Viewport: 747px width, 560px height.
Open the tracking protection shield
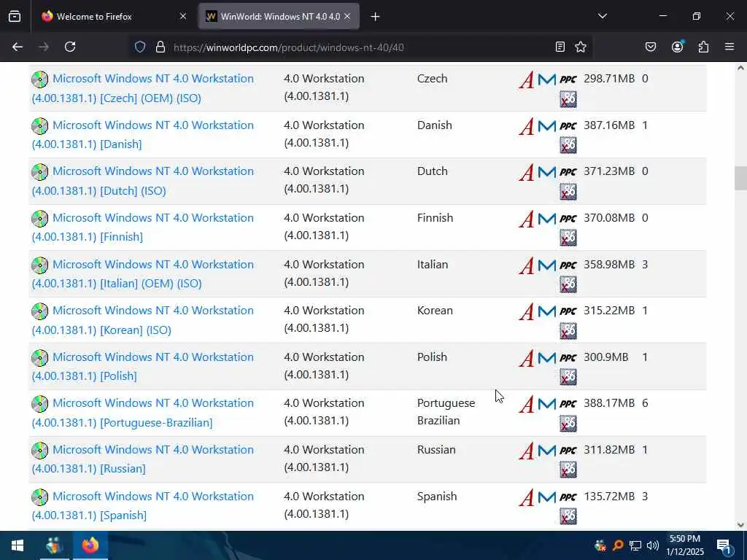coord(139,47)
